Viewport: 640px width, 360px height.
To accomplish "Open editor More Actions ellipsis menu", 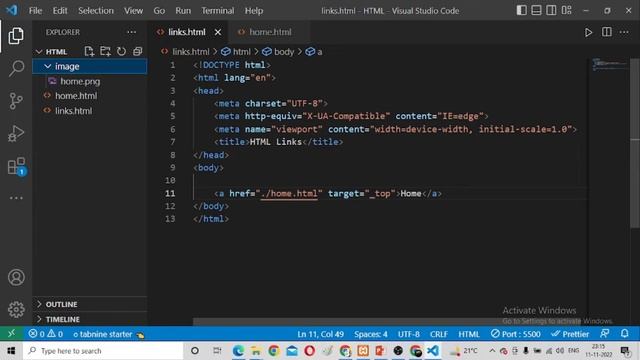I will [x=624, y=32].
